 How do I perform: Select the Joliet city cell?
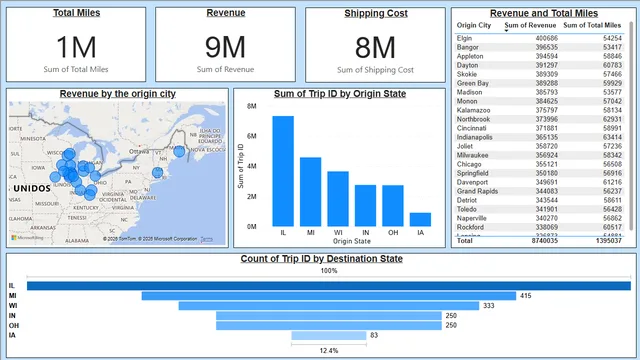465,146
